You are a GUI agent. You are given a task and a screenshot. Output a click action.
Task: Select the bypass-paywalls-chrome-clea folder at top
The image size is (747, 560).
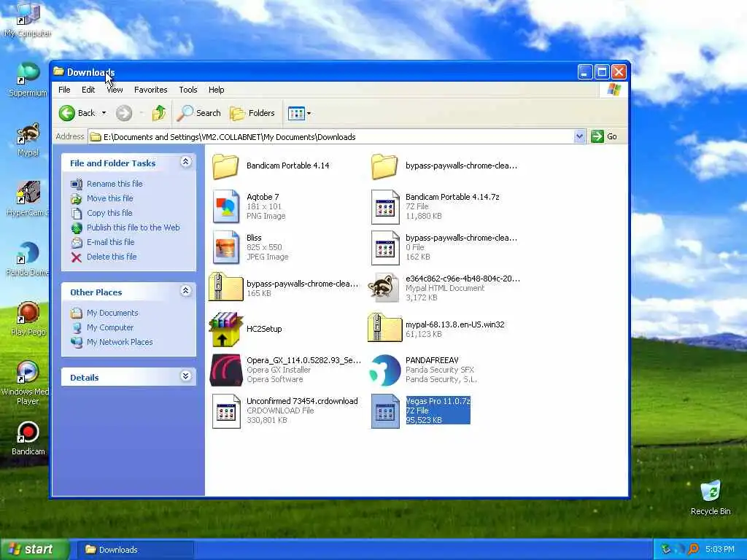[384, 166]
